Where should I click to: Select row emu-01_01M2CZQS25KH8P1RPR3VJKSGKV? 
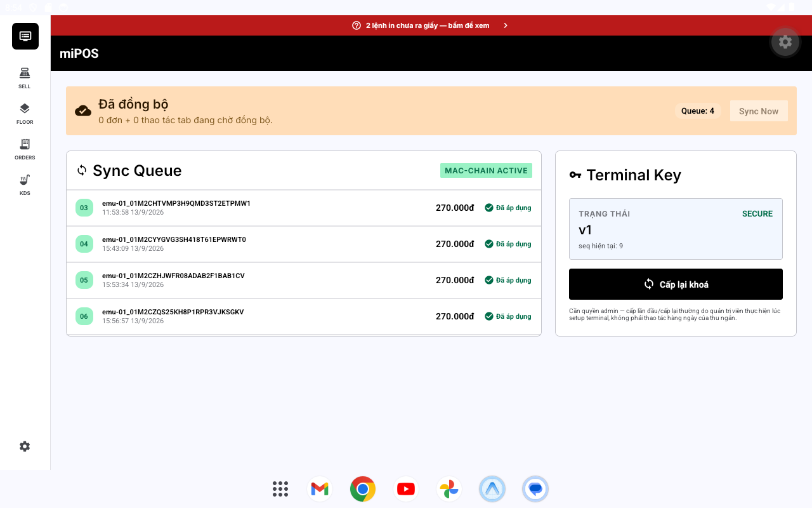(x=304, y=316)
